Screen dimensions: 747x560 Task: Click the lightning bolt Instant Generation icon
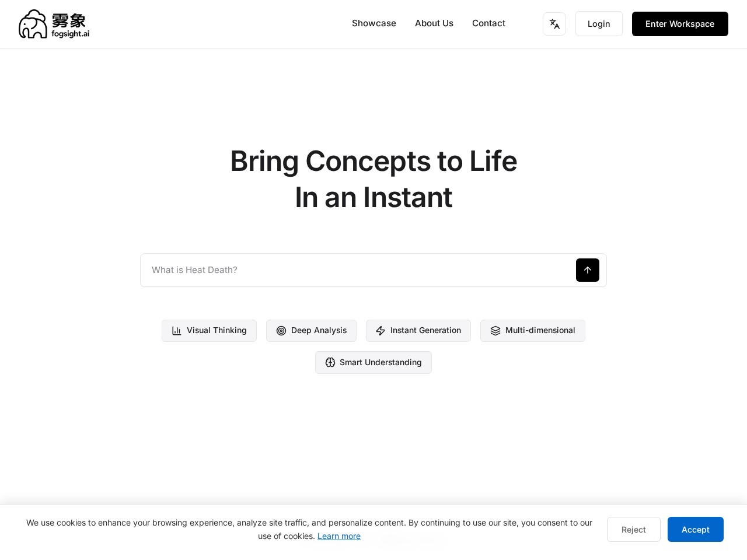point(381,331)
